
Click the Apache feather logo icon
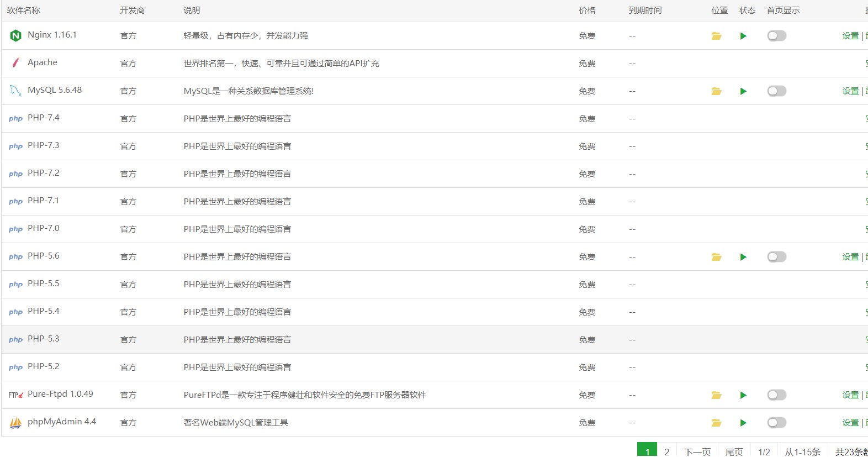15,63
